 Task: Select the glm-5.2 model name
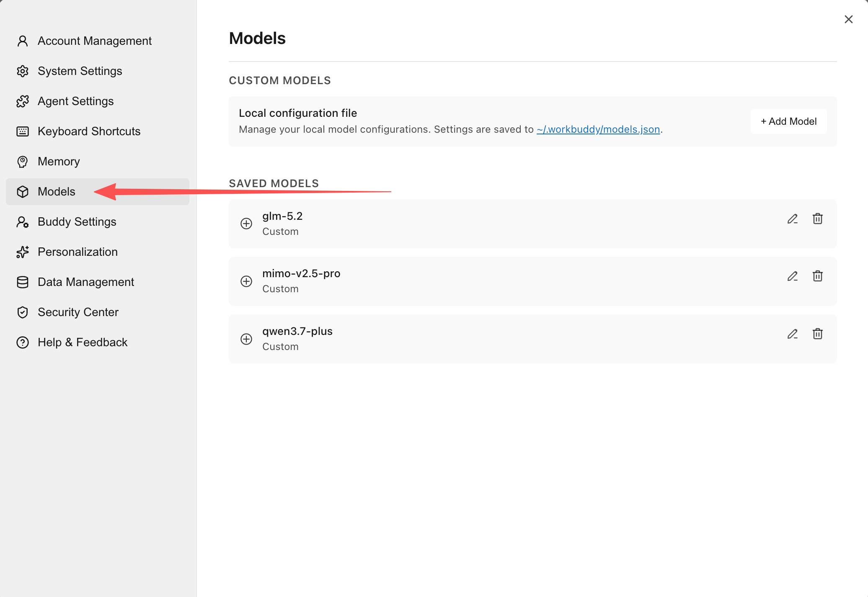point(282,216)
